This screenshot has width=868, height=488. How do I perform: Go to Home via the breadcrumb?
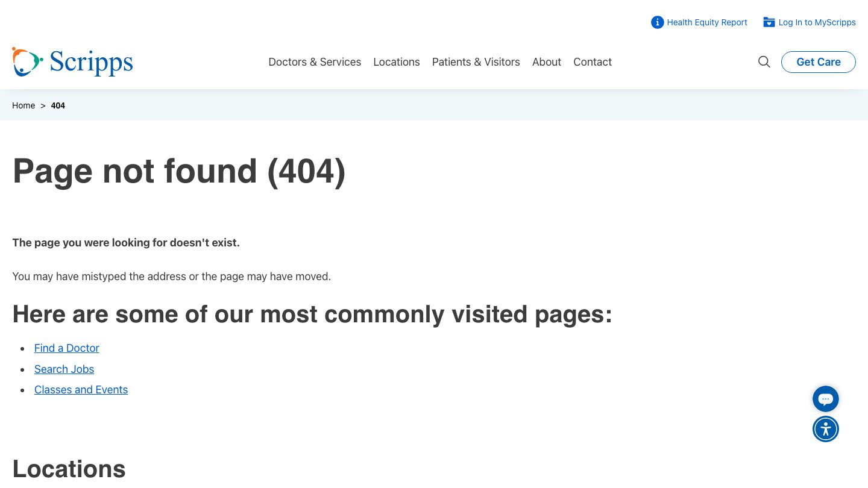24,105
